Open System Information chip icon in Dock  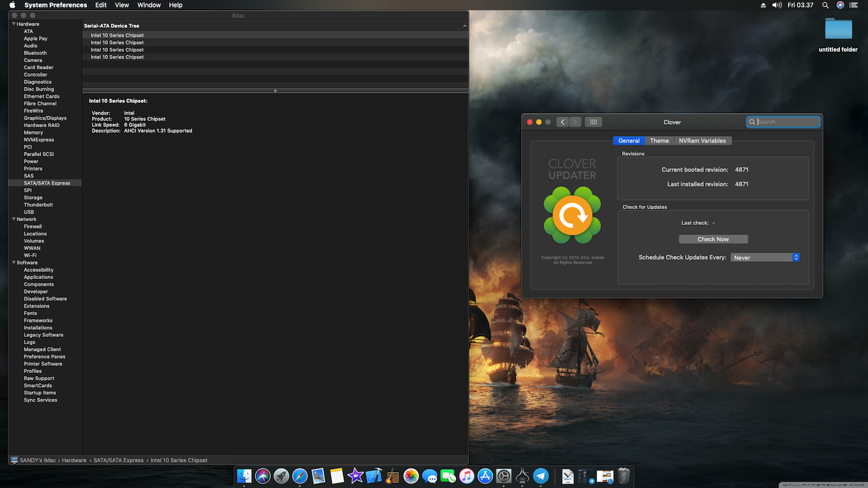(522, 475)
